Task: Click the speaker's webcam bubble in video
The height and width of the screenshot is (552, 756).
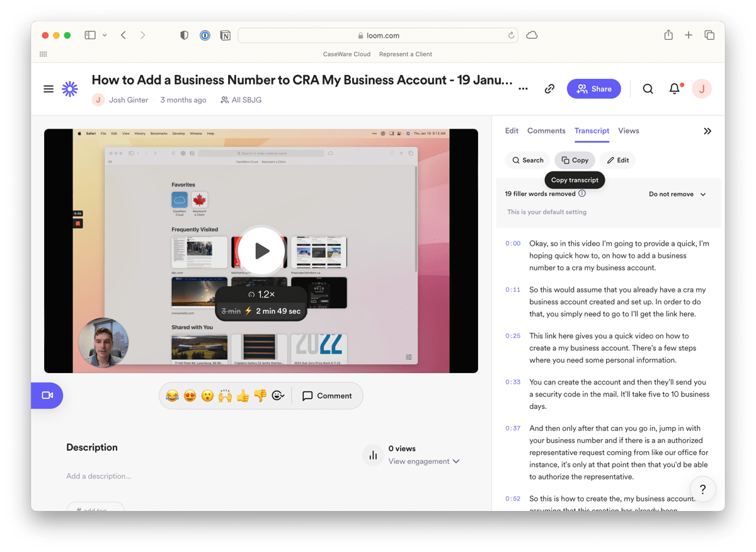Action: (x=103, y=343)
